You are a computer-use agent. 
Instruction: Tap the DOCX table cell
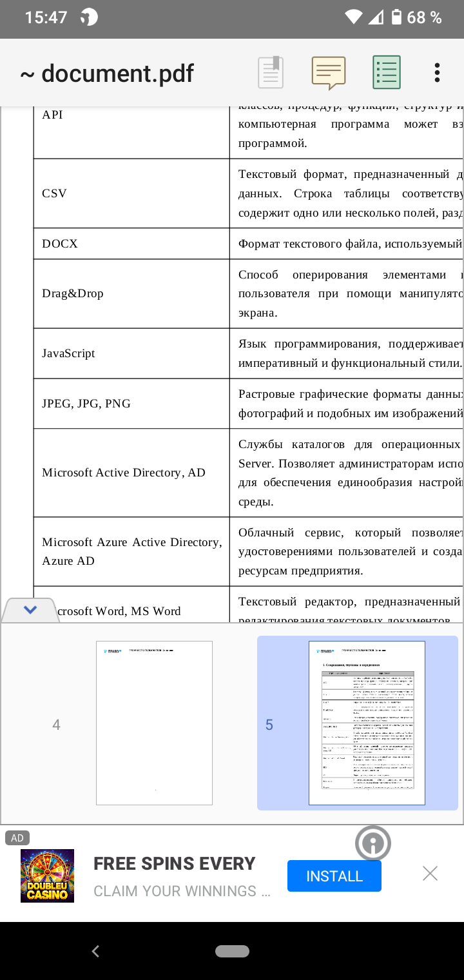[131, 244]
